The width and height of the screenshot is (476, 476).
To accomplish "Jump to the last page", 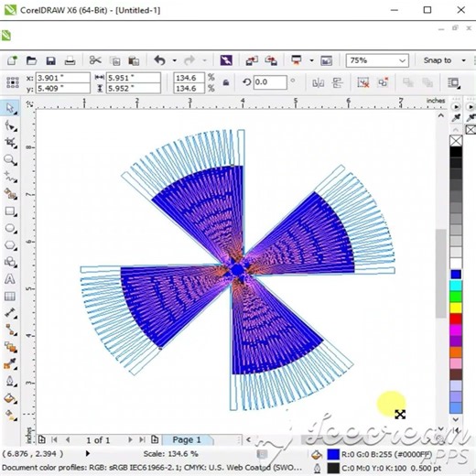I will click(x=142, y=439).
